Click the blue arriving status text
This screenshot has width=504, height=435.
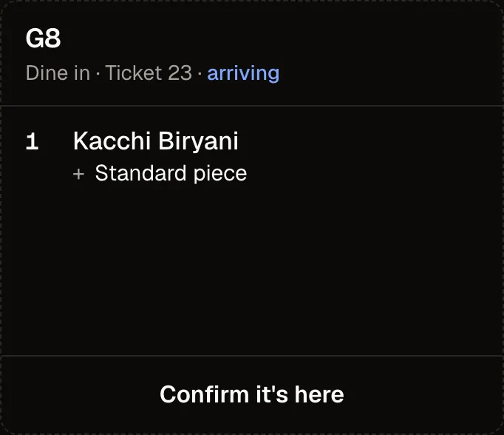tap(243, 73)
